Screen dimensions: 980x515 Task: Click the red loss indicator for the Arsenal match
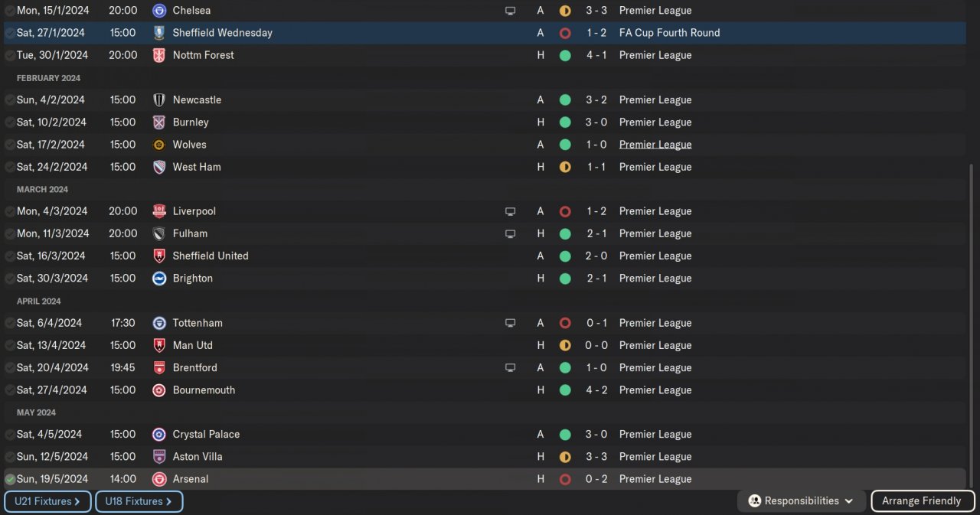[x=565, y=479]
